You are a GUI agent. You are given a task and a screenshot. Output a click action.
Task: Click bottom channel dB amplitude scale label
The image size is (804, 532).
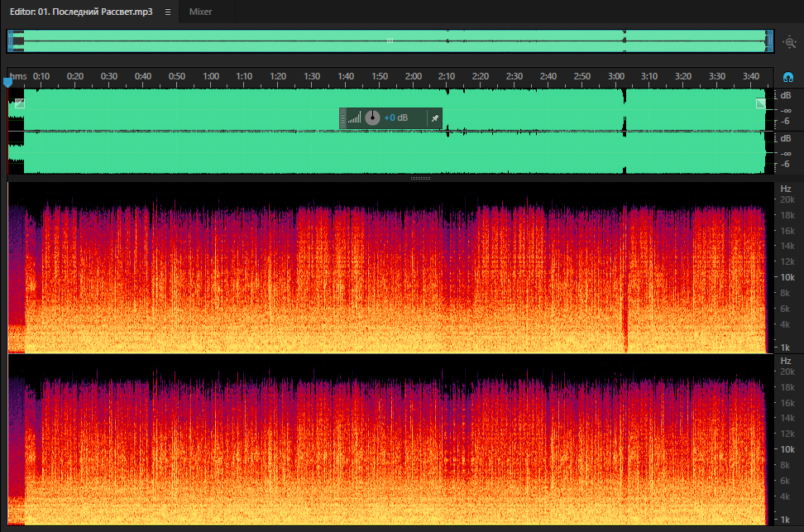point(786,138)
